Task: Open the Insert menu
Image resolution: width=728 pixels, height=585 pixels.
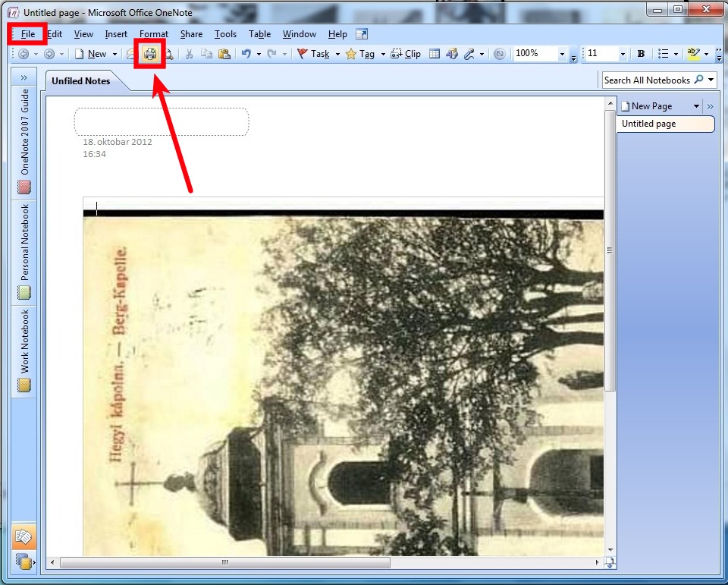Action: (116, 34)
